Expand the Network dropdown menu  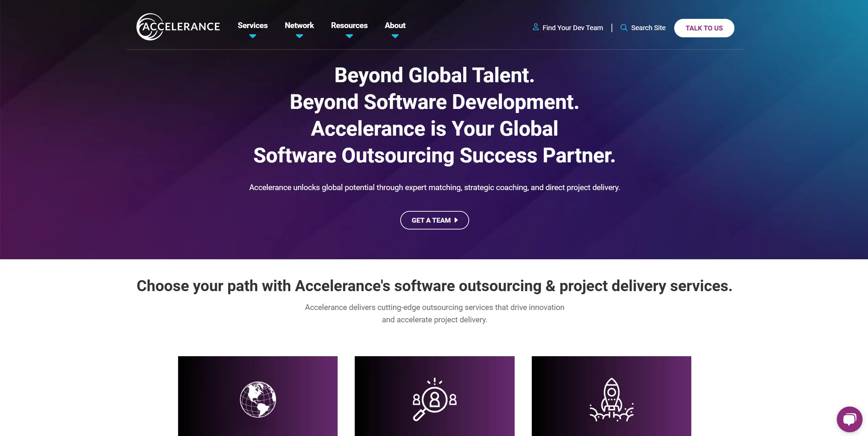tap(299, 28)
